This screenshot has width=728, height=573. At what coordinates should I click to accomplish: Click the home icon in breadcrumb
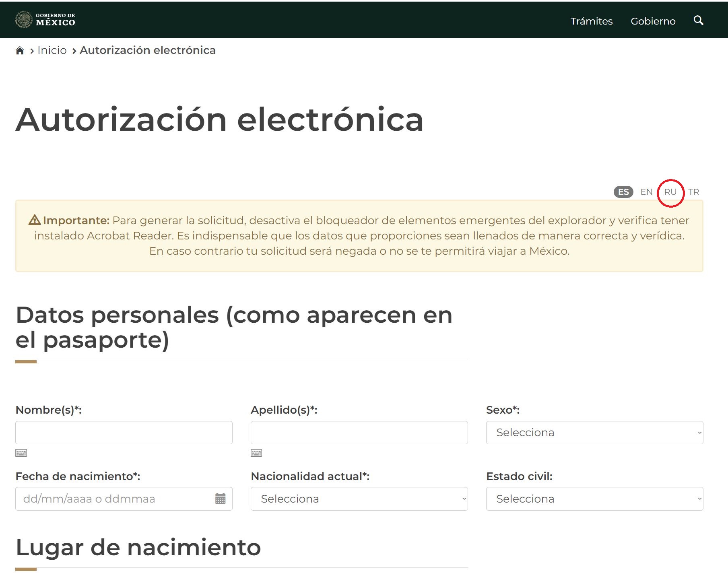tap(20, 51)
